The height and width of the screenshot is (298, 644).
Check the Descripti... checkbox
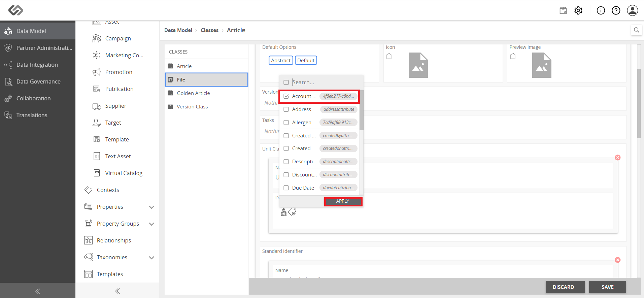[x=286, y=162]
